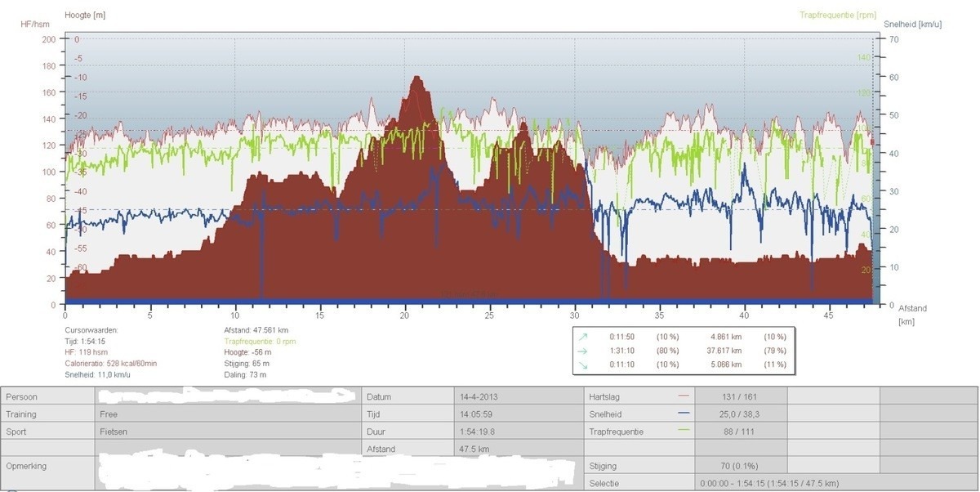Click the Afstand [km] x-axis label
This screenshot has height=492, width=980.
pos(913,315)
